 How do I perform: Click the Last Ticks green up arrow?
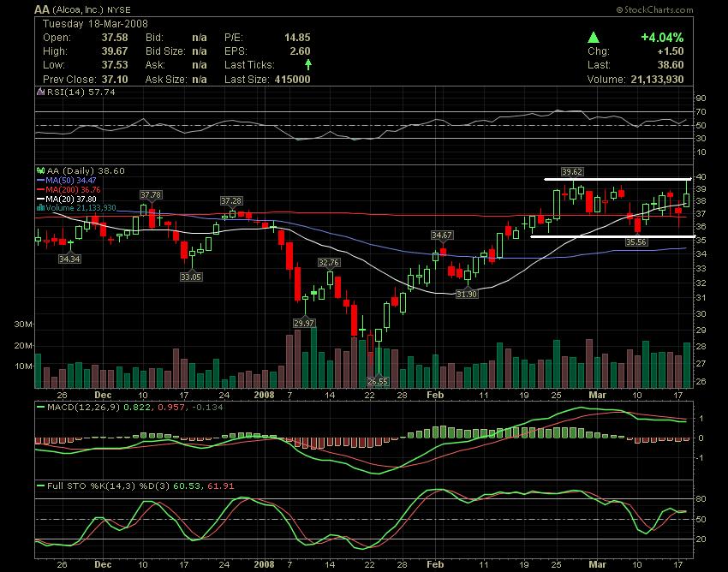tap(307, 64)
